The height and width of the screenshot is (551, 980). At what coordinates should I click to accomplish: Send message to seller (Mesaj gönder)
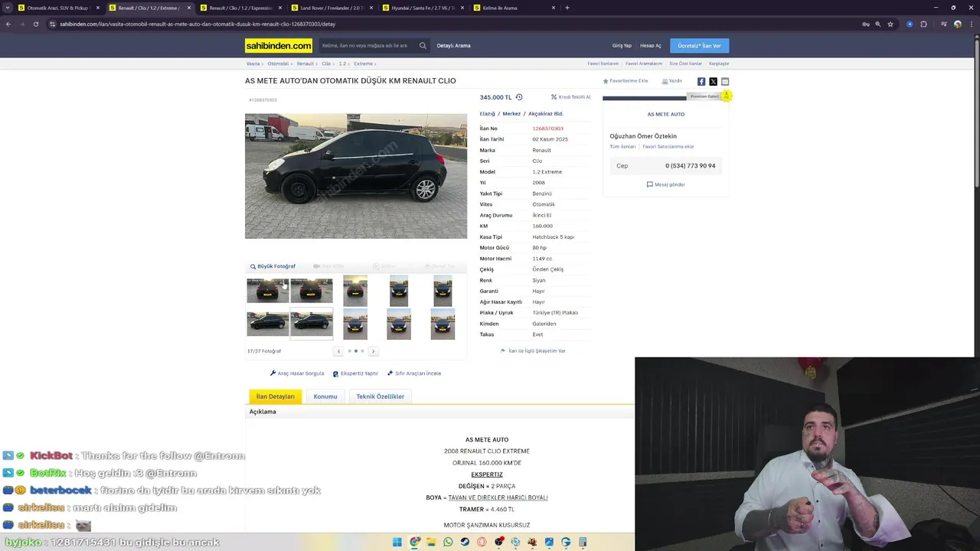click(666, 184)
